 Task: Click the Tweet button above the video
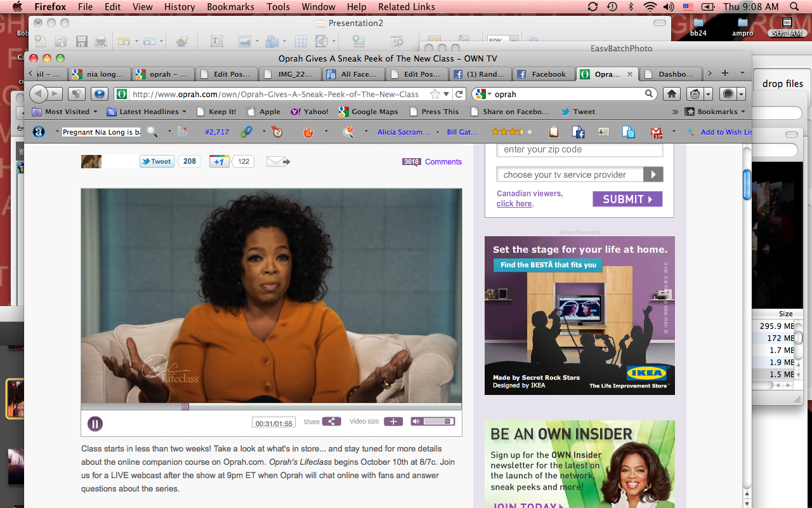[157, 161]
